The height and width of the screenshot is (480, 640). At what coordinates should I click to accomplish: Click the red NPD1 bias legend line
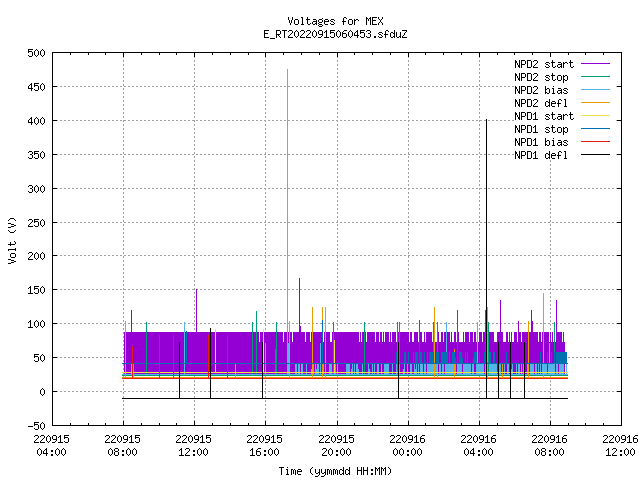595,142
